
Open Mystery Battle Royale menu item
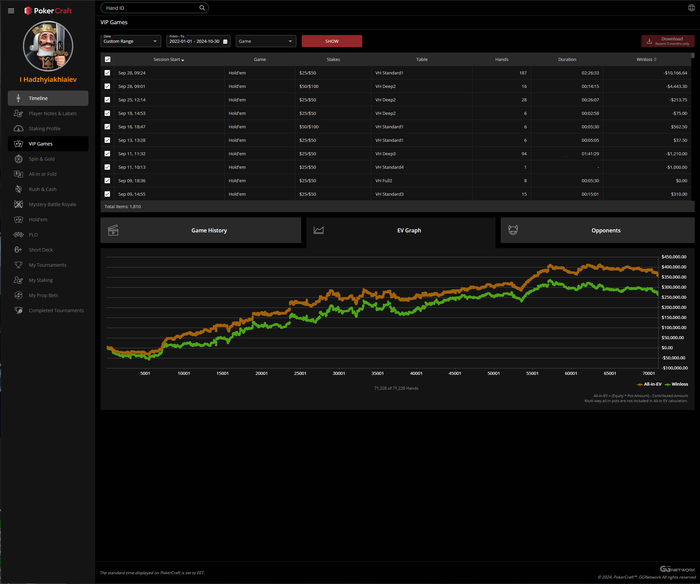click(x=48, y=204)
